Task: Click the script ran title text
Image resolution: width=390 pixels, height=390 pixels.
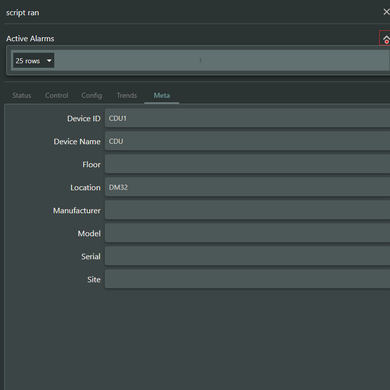Action: click(22, 13)
